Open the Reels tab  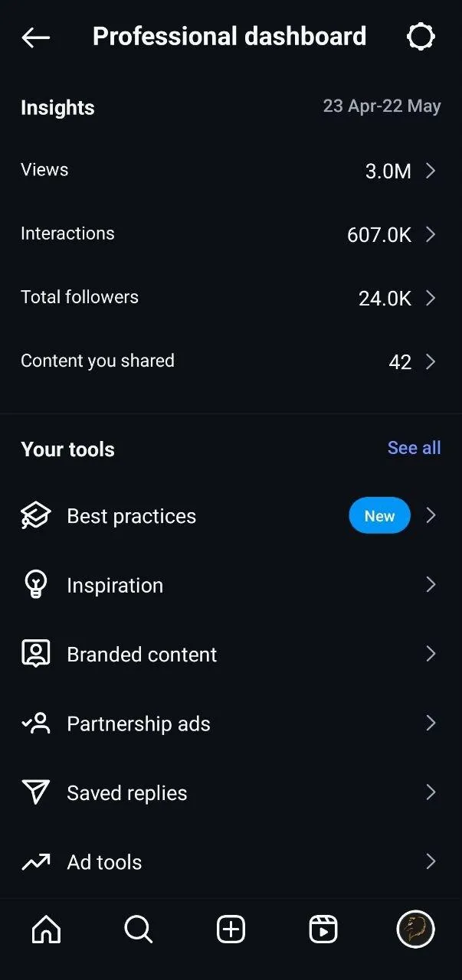(323, 929)
